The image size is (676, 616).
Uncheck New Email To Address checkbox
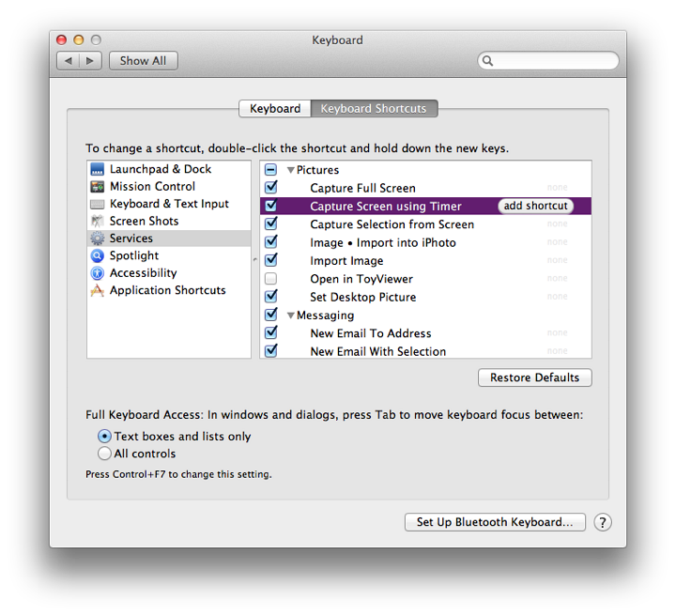[270, 332]
